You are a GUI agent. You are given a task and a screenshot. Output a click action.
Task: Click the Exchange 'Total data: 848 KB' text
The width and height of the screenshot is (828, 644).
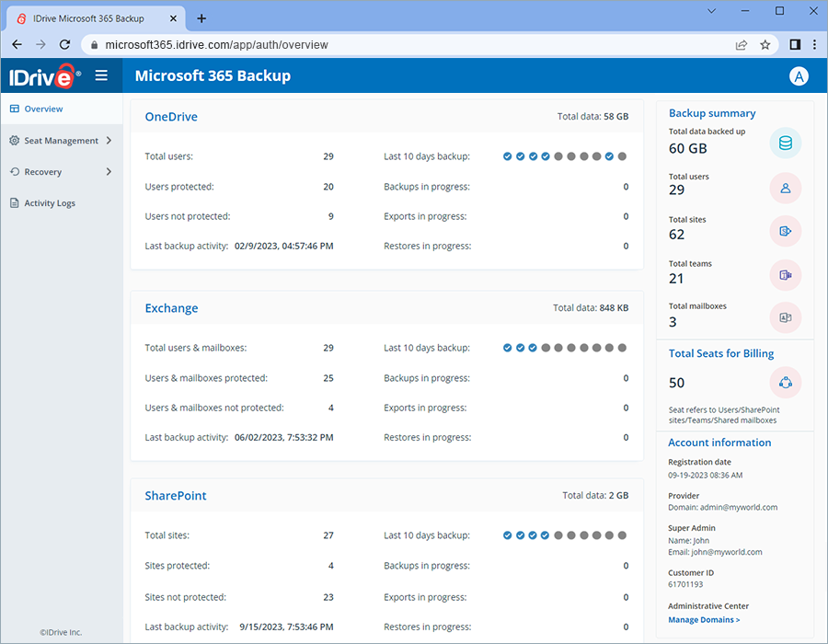(591, 308)
